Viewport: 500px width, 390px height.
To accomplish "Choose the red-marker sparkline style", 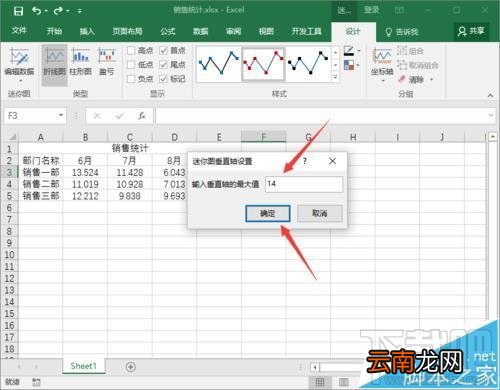I will (263, 63).
